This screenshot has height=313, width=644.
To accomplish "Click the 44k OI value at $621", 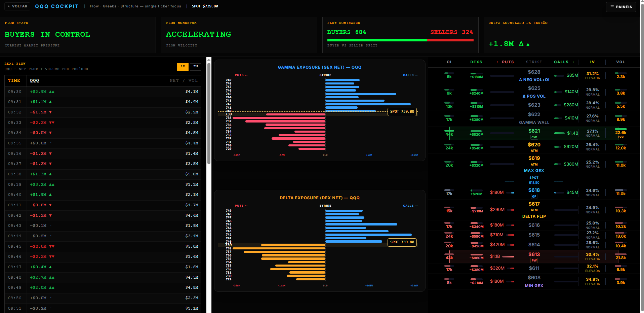I will pos(449,134).
